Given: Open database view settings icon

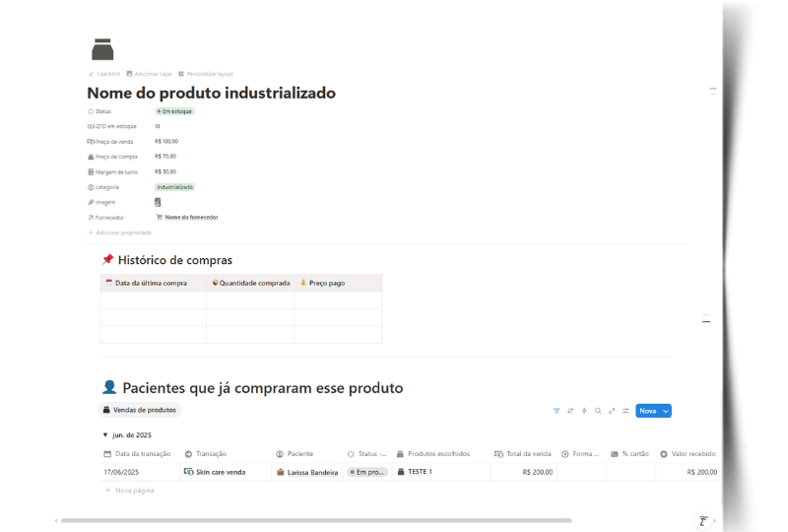Looking at the screenshot, I should pyautogui.click(x=625, y=411).
